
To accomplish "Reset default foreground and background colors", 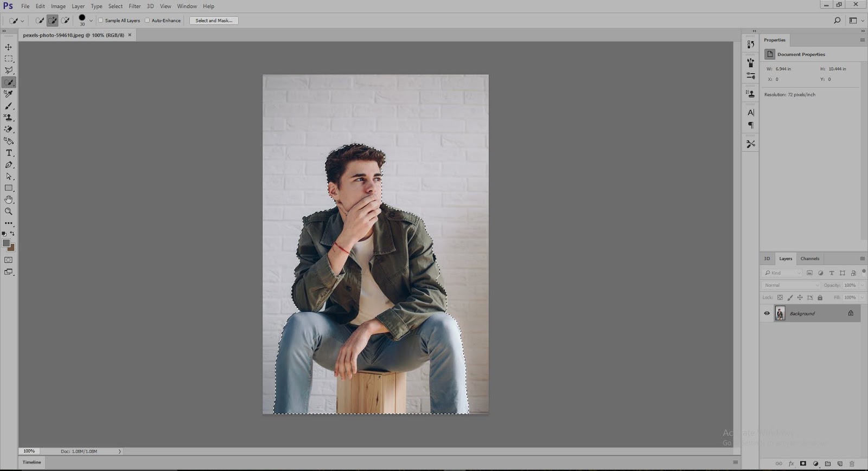I will [4, 234].
